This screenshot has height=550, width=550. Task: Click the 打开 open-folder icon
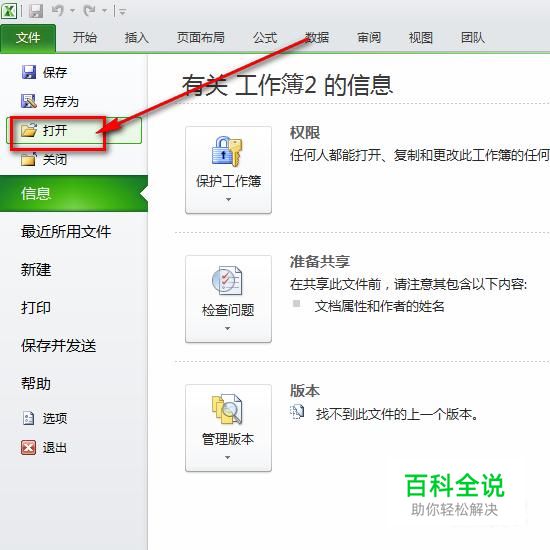(x=29, y=130)
